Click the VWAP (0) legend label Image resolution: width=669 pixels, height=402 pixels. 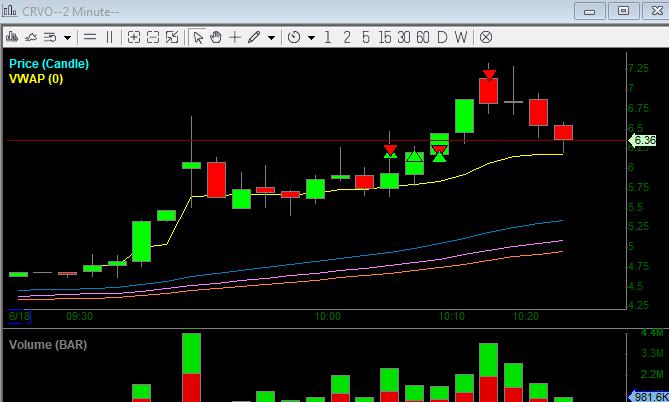pyautogui.click(x=36, y=79)
